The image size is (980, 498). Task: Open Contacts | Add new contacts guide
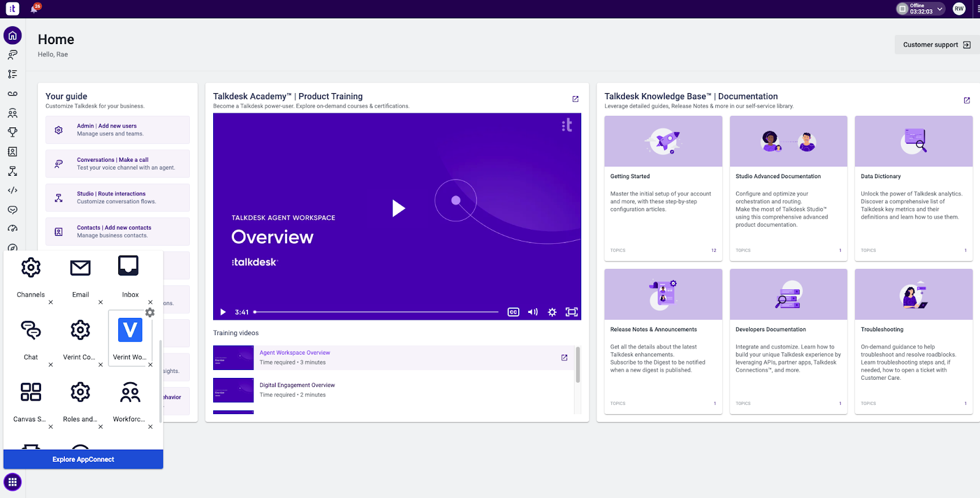[118, 232]
